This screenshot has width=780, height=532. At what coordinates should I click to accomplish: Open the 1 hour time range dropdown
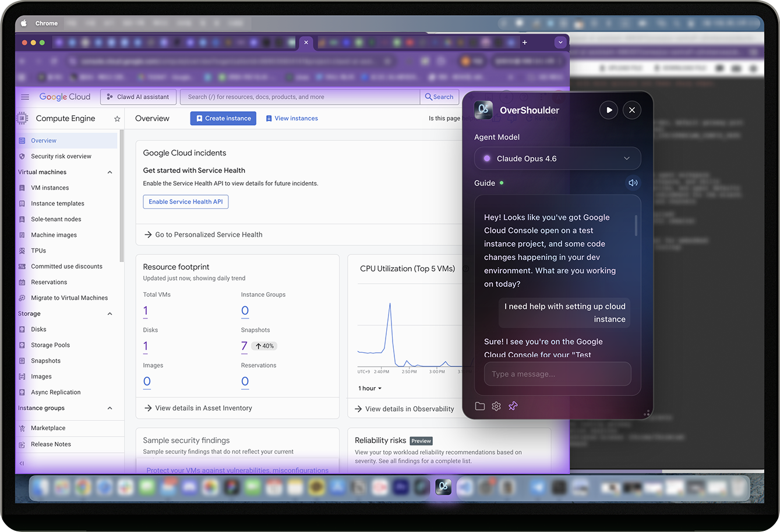[x=369, y=388]
